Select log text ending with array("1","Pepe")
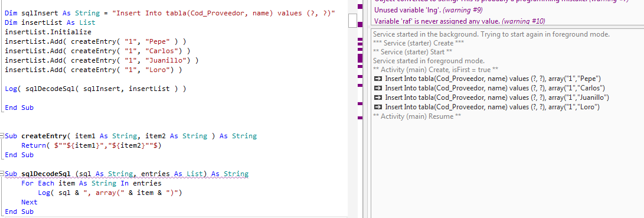Screen dimensions: 644x218 (493, 79)
